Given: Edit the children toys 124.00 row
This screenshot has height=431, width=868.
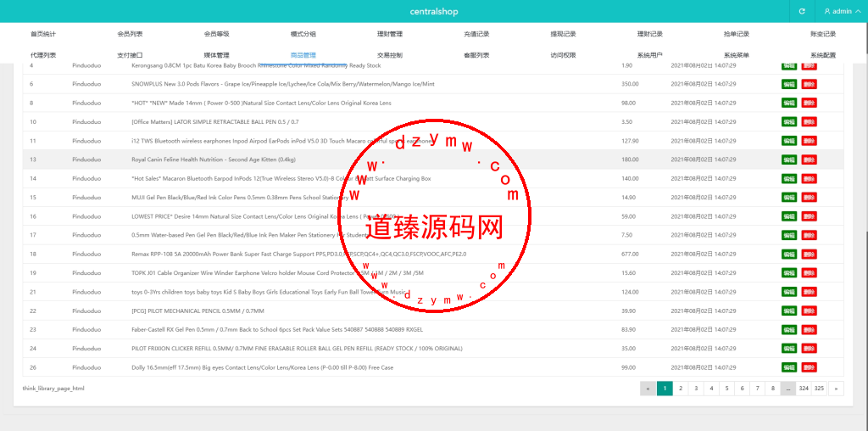Looking at the screenshot, I should point(789,292).
